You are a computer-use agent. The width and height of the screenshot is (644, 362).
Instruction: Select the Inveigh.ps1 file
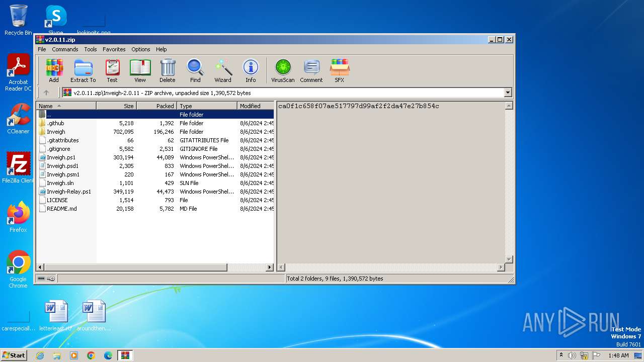[155, 157]
